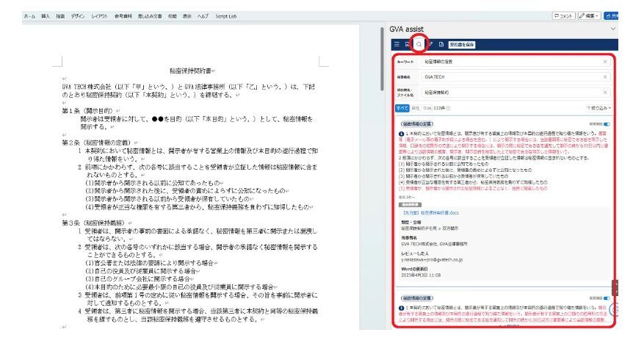The width and height of the screenshot is (644, 349).
Task: Click the second （秘密情報の定義） result heading
Action: point(416,298)
